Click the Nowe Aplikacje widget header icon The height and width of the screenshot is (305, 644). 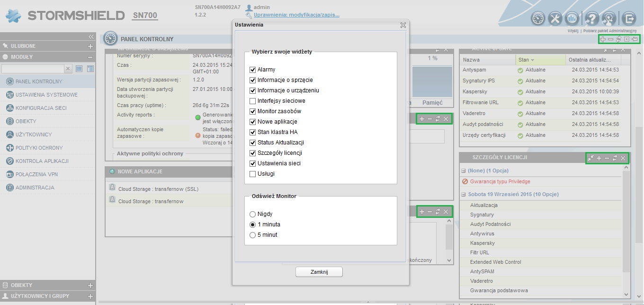click(x=112, y=171)
